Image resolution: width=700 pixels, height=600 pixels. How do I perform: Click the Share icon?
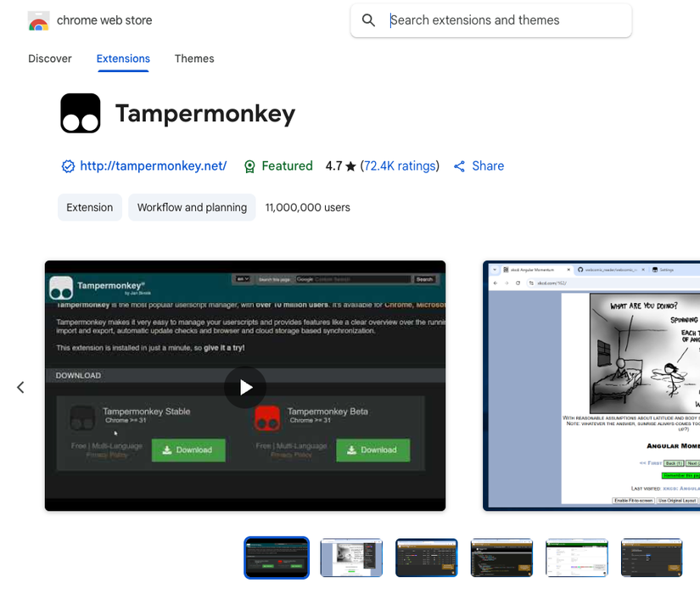[459, 166]
